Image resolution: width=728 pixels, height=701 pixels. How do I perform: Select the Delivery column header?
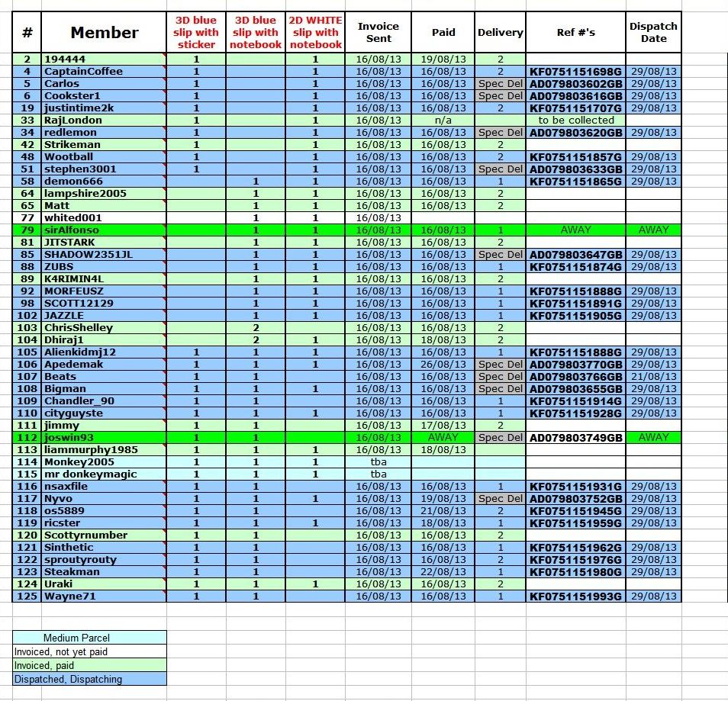[501, 33]
